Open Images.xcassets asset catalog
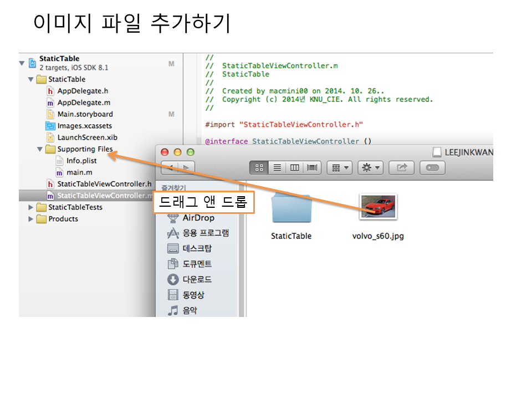Image resolution: width=532 pixels, height=399 pixels. [84, 126]
